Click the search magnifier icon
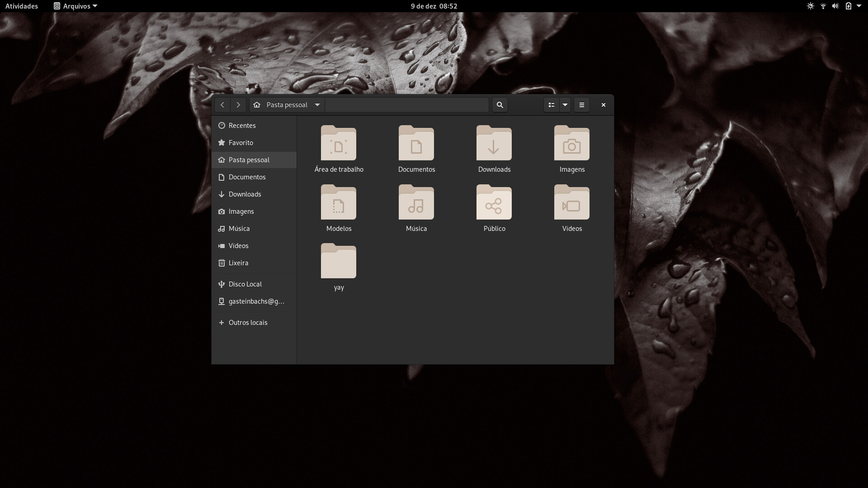 tap(500, 105)
